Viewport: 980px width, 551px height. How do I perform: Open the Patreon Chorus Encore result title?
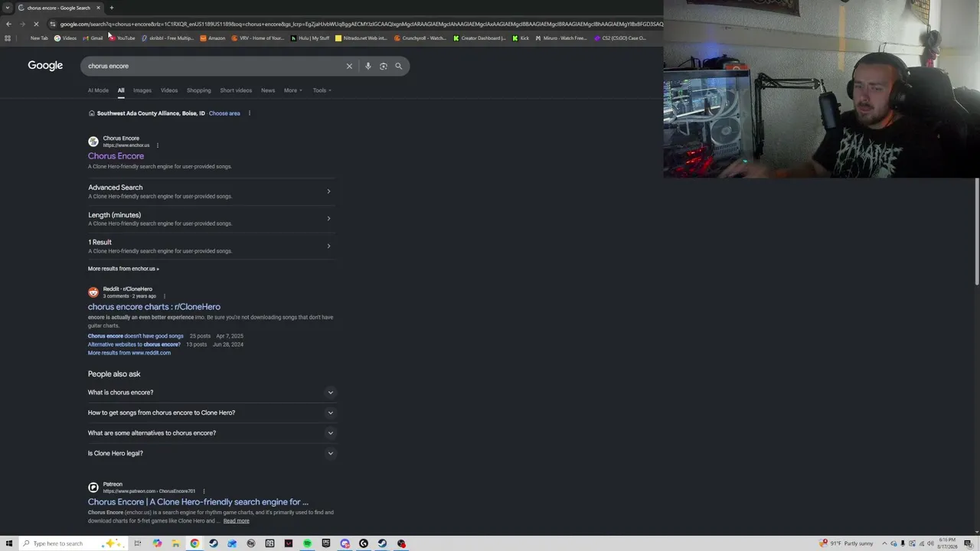[x=198, y=502]
